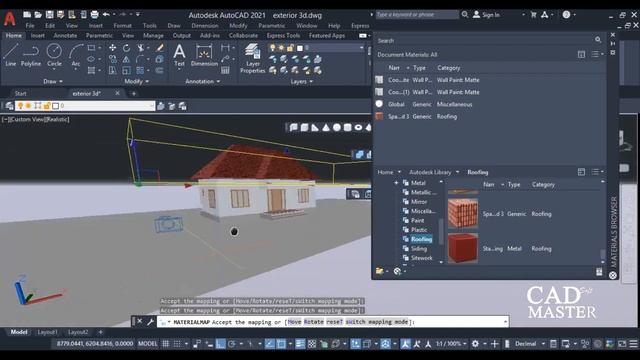Image resolution: width=640 pixels, height=360 pixels.
Task: Open the Annotate ribbon tab
Action: click(65, 36)
